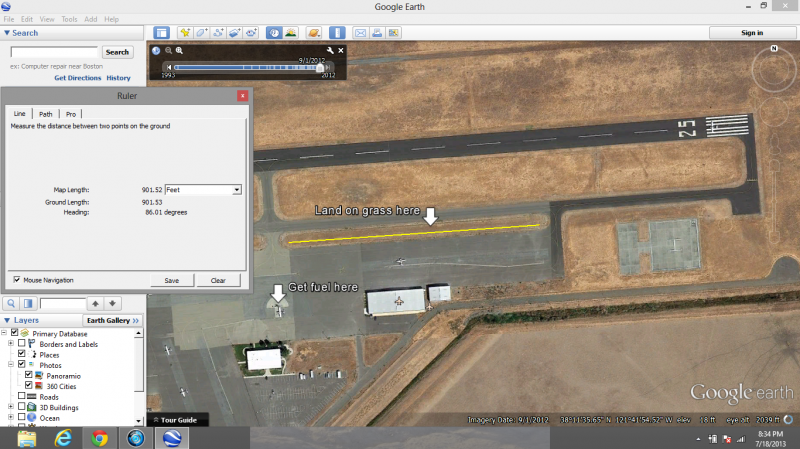
Task: Open the planet switcher toolbar icon
Action: pyautogui.click(x=313, y=33)
